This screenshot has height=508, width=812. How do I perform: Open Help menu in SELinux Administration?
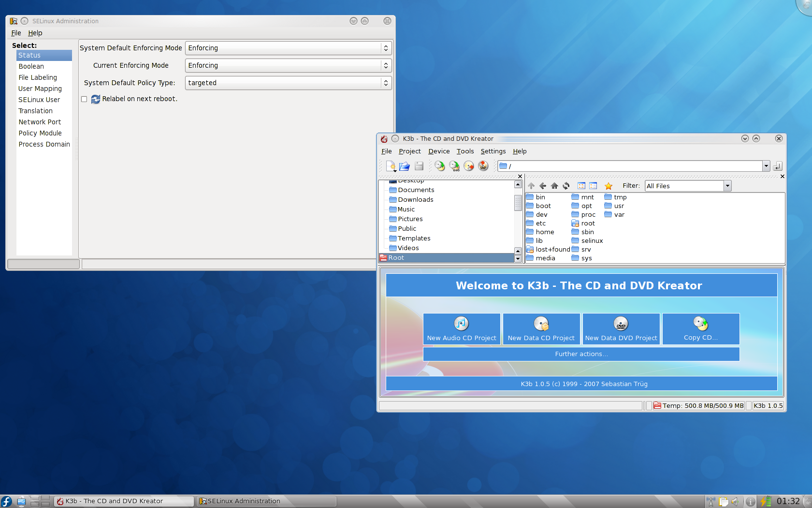(35, 33)
